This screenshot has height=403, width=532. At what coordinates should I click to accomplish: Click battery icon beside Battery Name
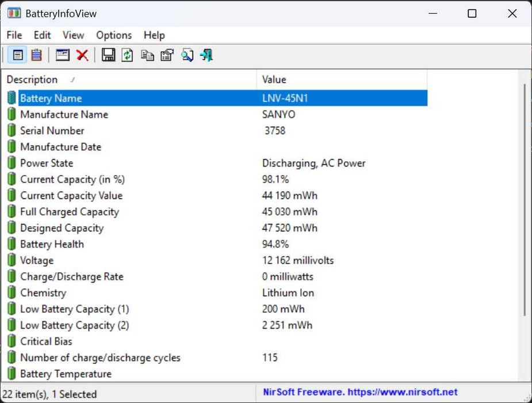tap(12, 98)
